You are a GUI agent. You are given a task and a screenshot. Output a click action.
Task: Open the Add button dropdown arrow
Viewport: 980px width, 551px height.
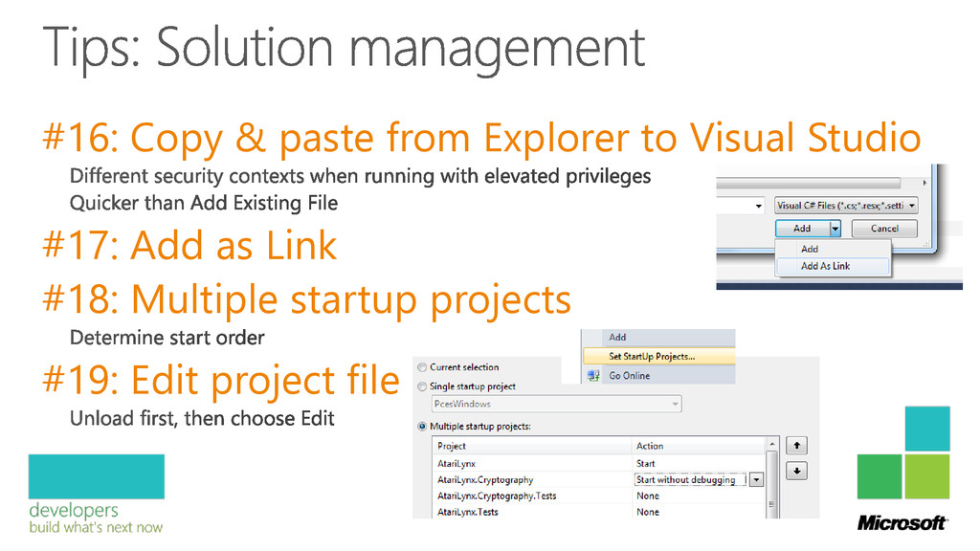point(835,229)
